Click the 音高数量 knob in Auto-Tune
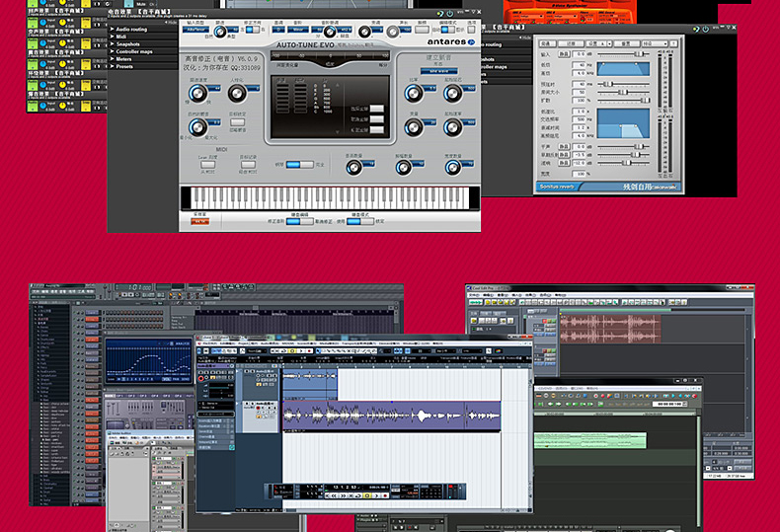The image size is (780, 532). pos(353,168)
